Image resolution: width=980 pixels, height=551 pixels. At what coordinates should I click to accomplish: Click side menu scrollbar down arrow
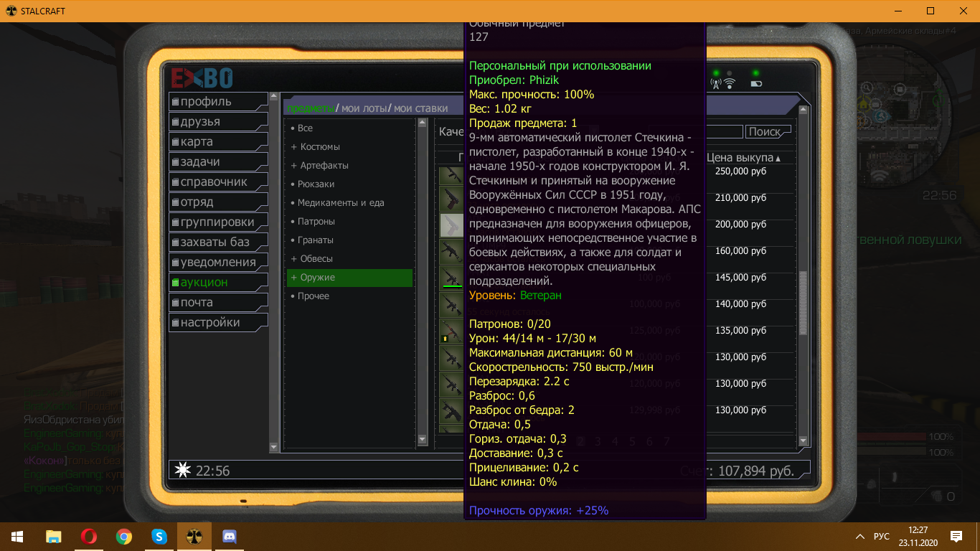tap(273, 447)
